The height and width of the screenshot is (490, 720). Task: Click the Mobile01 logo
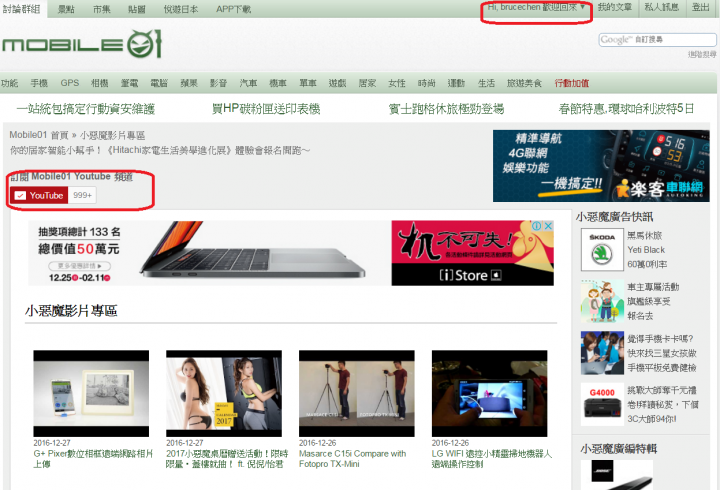(82, 44)
